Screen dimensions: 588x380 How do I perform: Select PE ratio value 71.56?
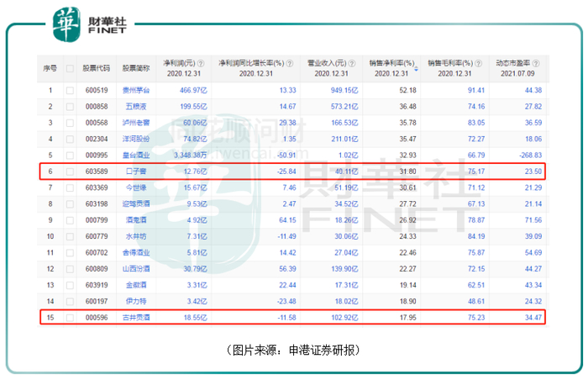coord(533,220)
